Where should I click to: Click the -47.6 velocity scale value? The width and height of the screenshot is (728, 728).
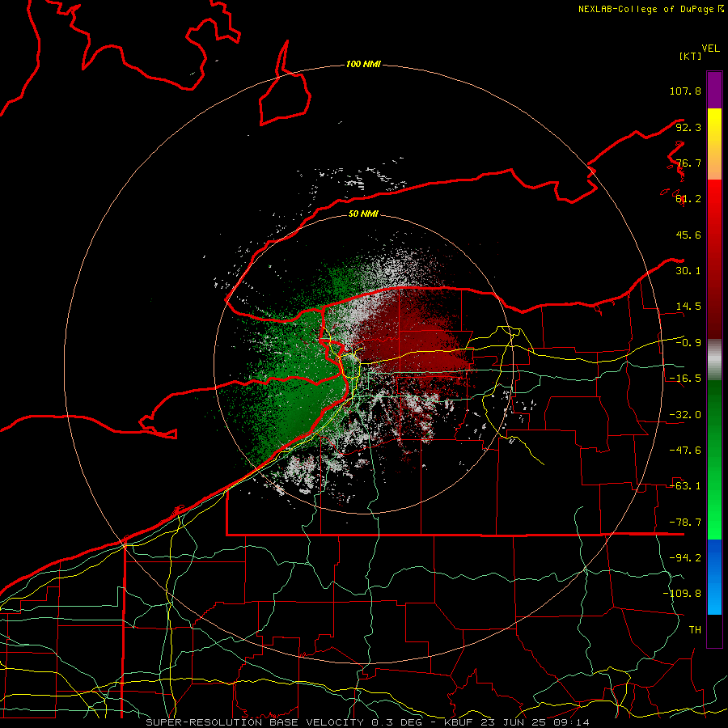coord(685,451)
